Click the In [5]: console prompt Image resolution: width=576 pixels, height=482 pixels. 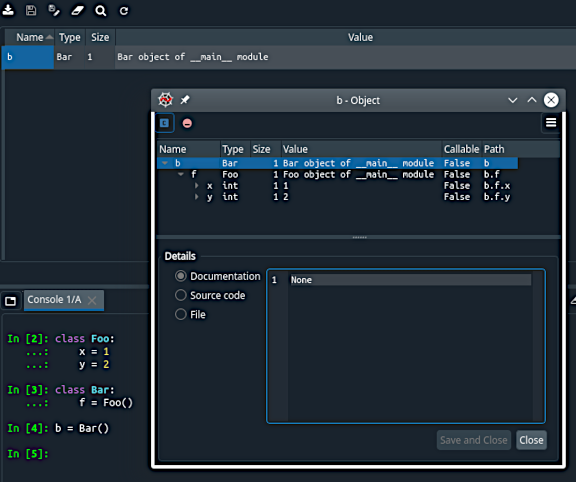pos(28,454)
